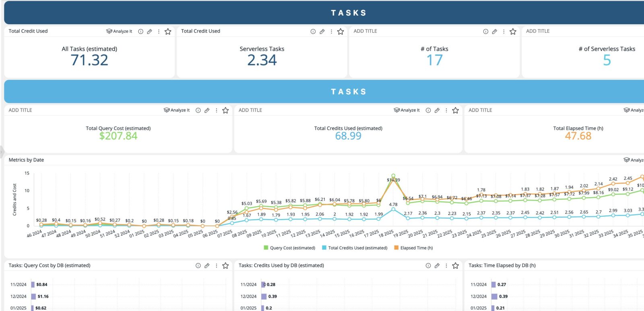Open kebab menu on Total Credits Used widget
Screen dimensions: 644x311
[x=446, y=110]
